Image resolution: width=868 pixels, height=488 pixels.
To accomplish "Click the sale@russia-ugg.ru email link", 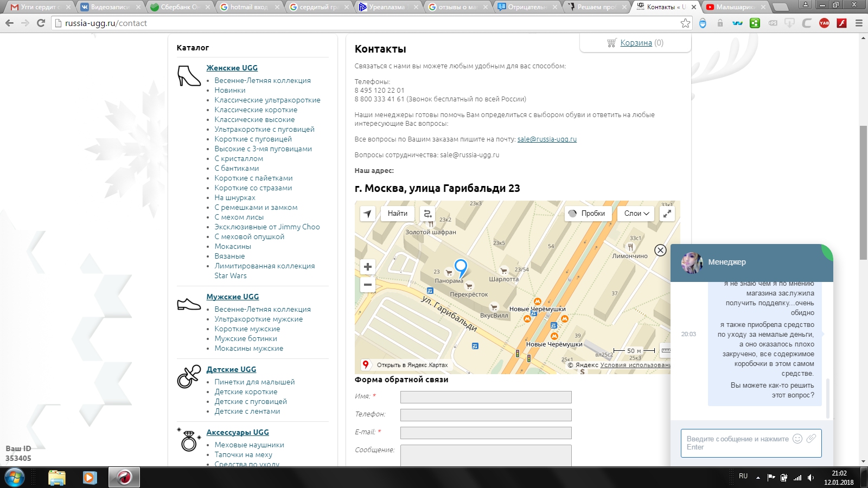I will [547, 139].
